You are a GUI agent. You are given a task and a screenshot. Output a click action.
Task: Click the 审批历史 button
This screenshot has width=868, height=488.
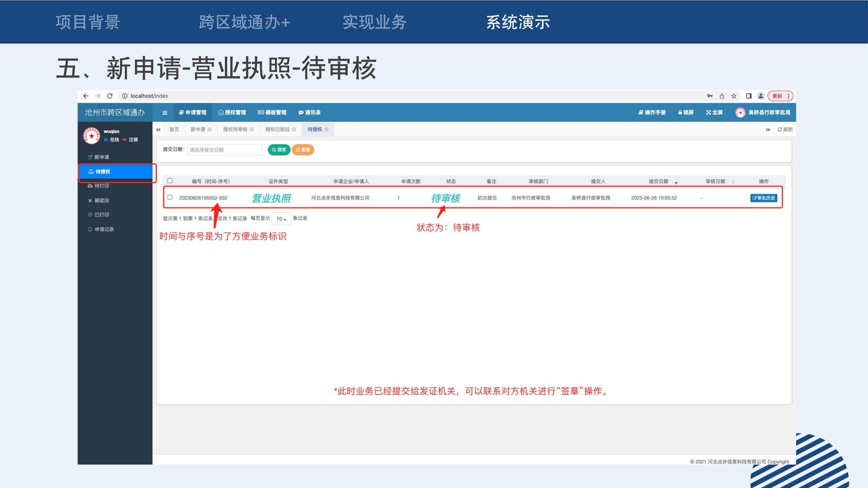763,198
